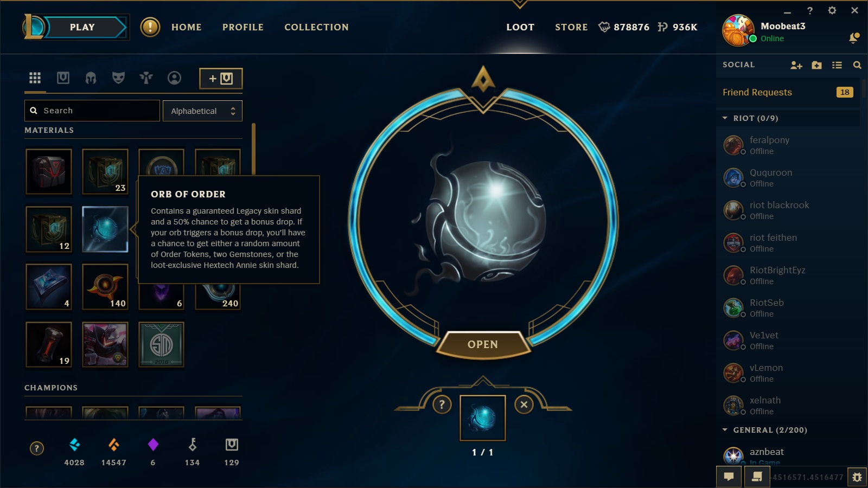Switch to the STORE tab

(571, 27)
